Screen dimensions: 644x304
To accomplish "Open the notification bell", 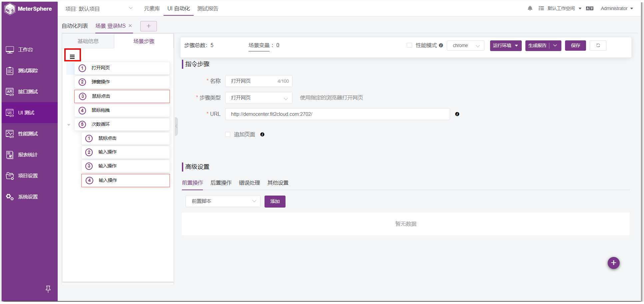I will 530,8.
